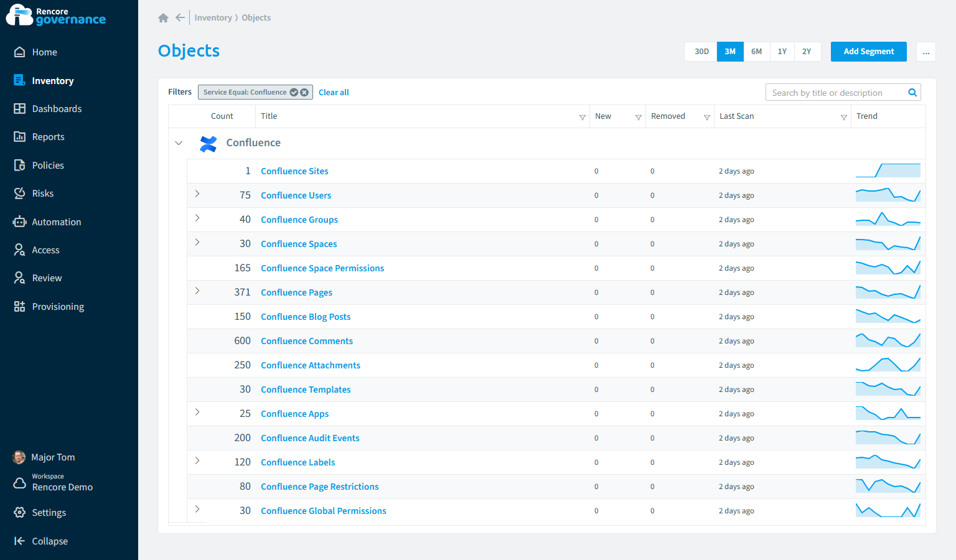Click the Rencore Demo workspace cloud icon
Screen dimensions: 956x560
pyautogui.click(x=19, y=483)
